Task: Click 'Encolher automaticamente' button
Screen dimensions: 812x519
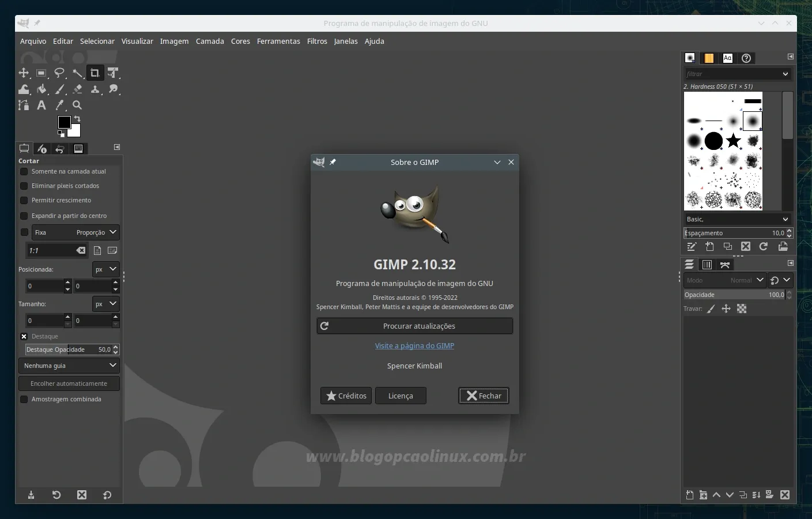Action: click(x=69, y=383)
